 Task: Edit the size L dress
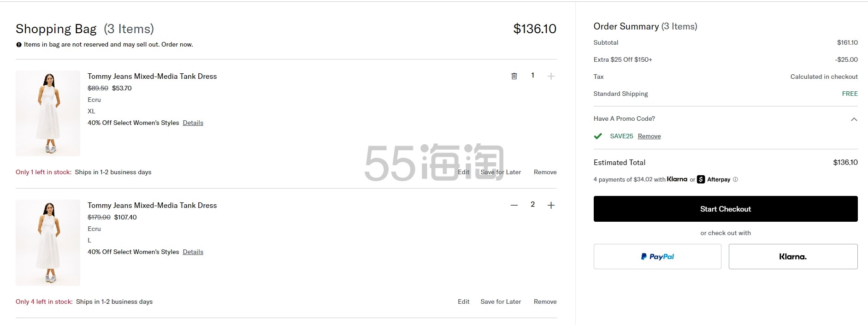click(x=463, y=301)
